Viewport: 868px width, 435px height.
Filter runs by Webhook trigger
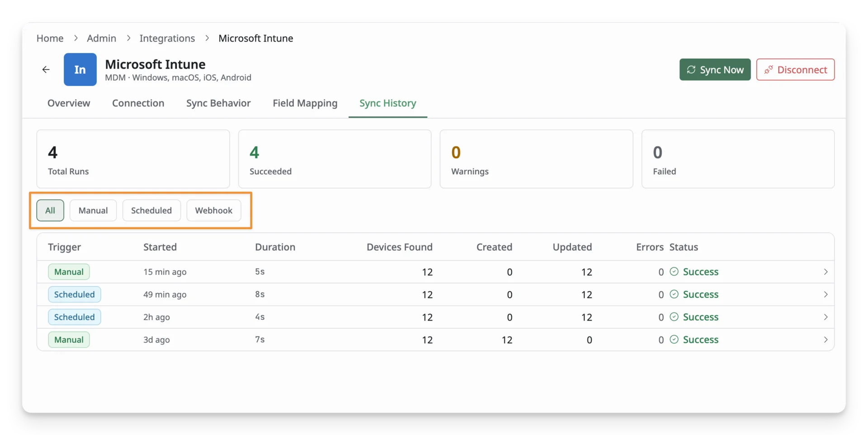[x=214, y=210]
